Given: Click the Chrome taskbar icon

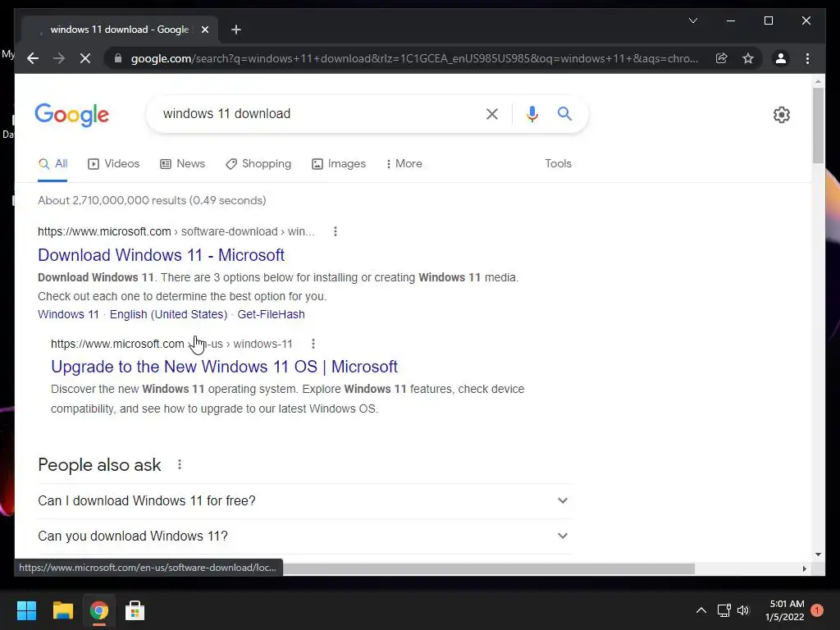Looking at the screenshot, I should coord(99,610).
